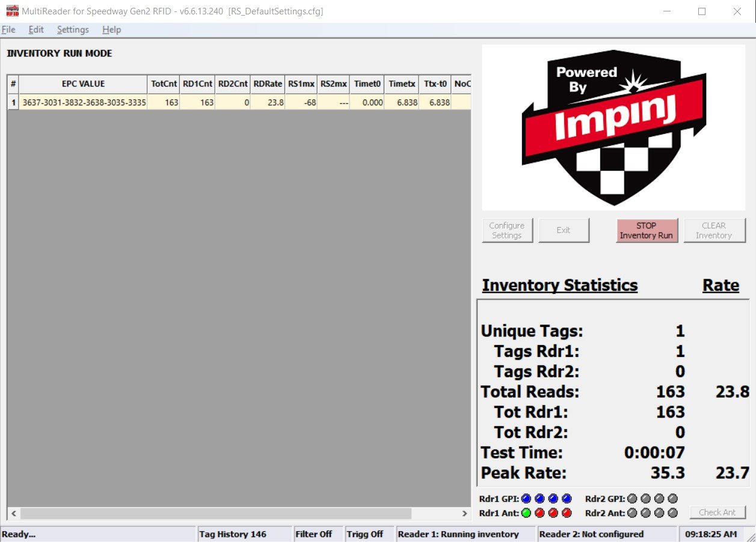Click the last gray Rdr2 Ant indicator
The height and width of the screenshot is (542, 756).
tap(672, 513)
